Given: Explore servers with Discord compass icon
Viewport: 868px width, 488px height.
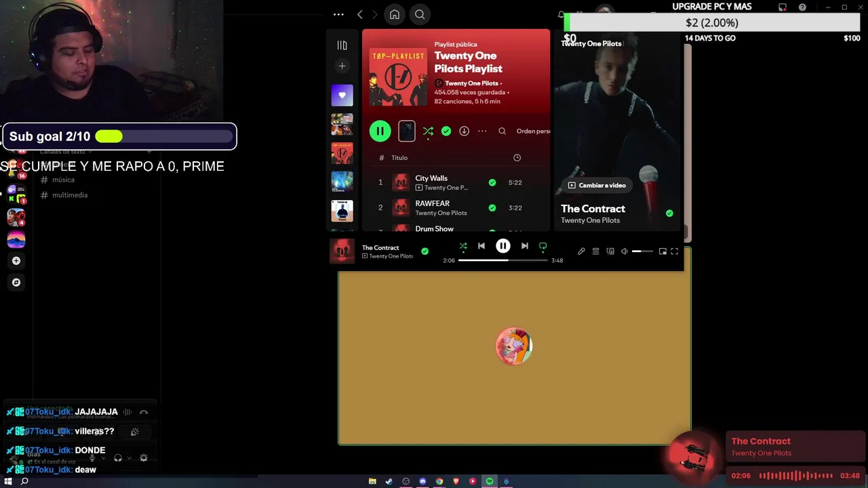Looking at the screenshot, I should pyautogui.click(x=16, y=282).
